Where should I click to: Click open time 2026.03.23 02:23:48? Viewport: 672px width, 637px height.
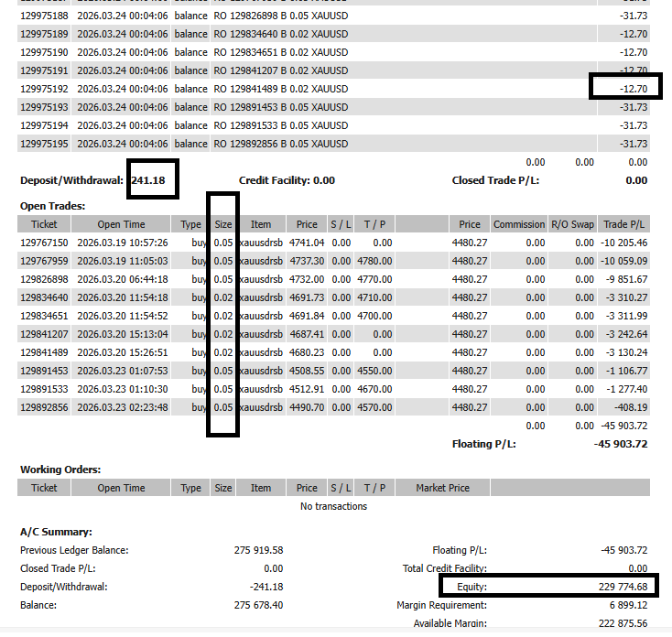(123, 407)
